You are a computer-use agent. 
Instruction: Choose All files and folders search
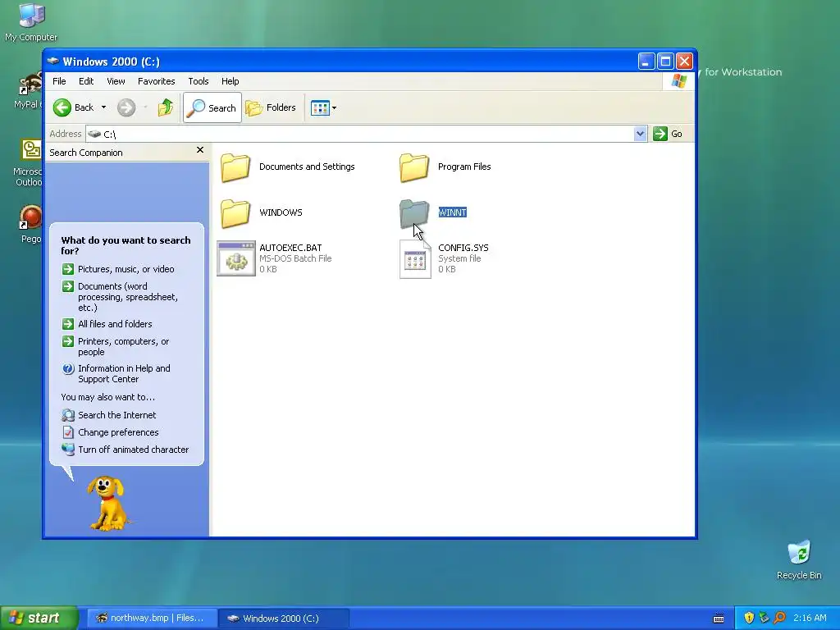[115, 324]
